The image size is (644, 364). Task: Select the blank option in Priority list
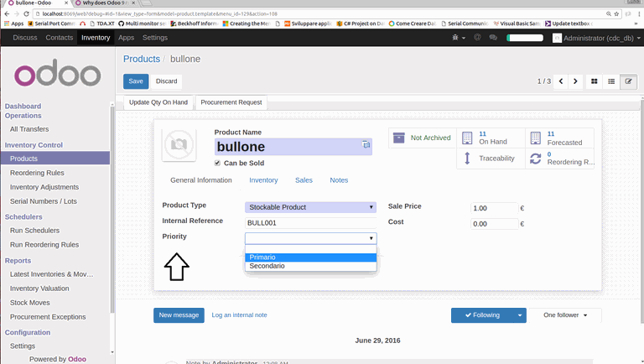pyautogui.click(x=310, y=249)
